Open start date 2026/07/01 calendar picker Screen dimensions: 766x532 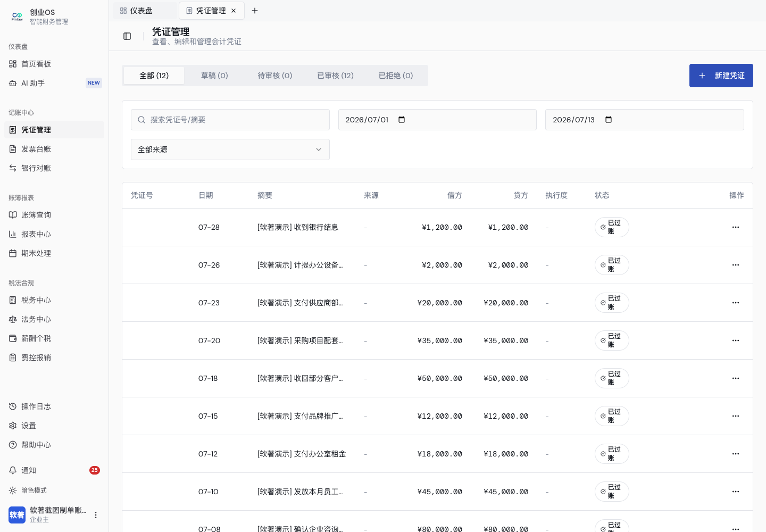[x=402, y=120]
